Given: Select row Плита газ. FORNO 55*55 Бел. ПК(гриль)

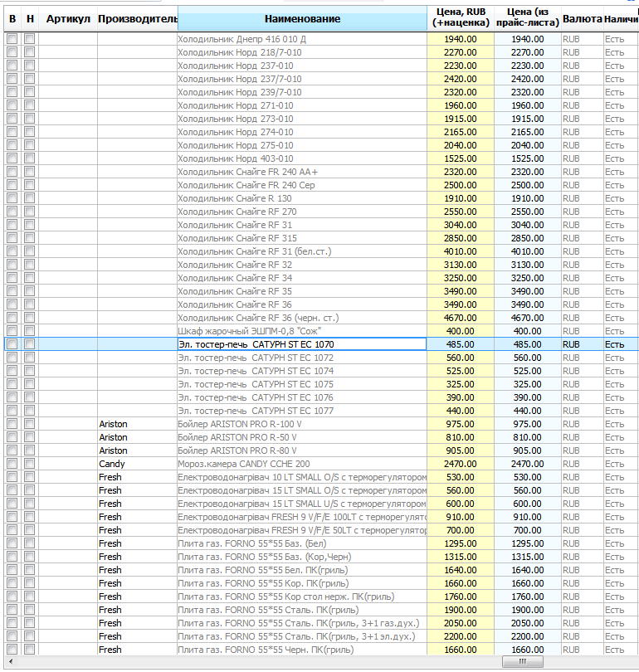Looking at the screenshot, I should click(x=321, y=571).
